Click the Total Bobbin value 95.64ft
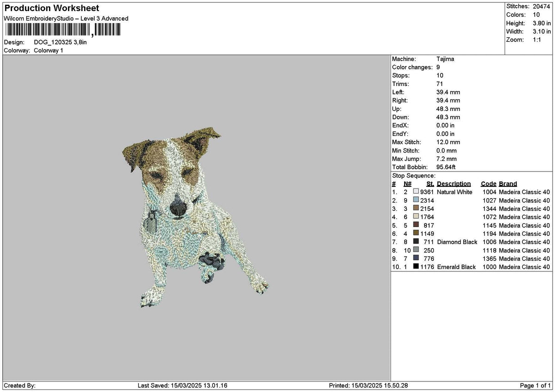Viewport: 555px width, 392px height. click(446, 167)
